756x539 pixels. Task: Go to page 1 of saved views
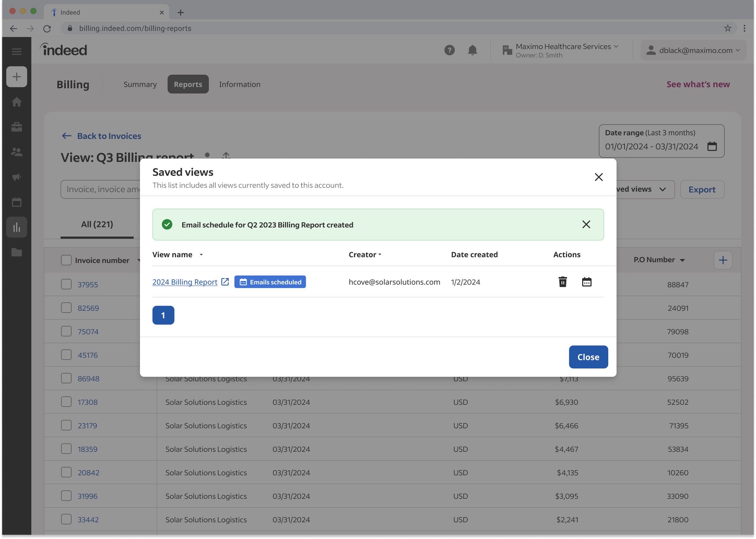(x=163, y=315)
